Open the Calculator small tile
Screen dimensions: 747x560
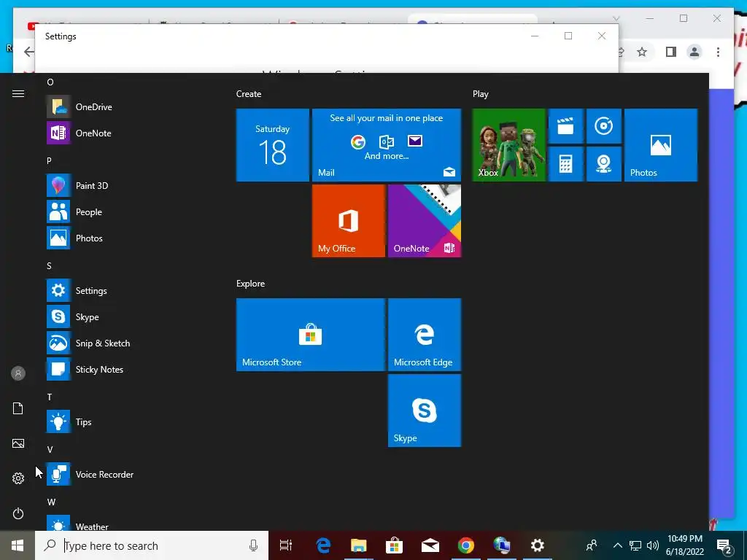[565, 164]
